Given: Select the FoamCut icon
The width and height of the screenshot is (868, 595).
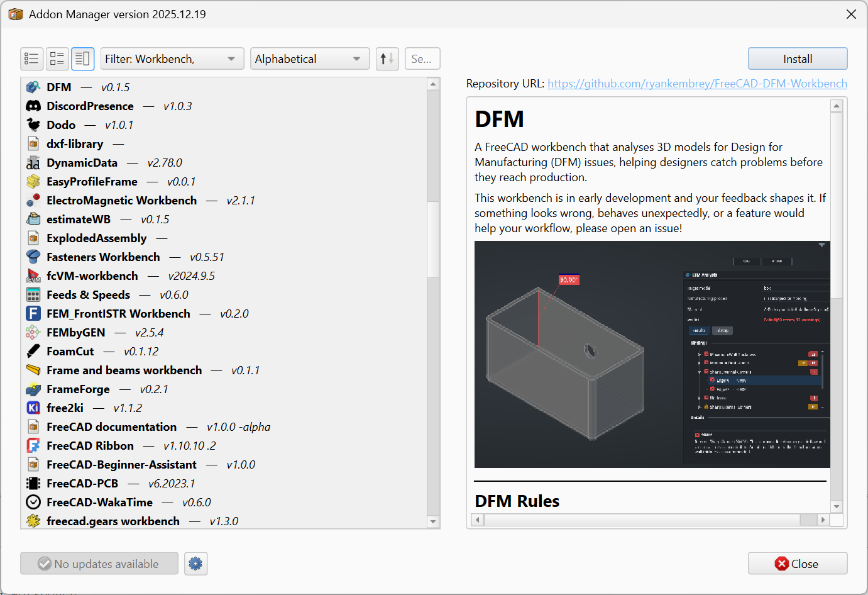Looking at the screenshot, I should click(33, 351).
